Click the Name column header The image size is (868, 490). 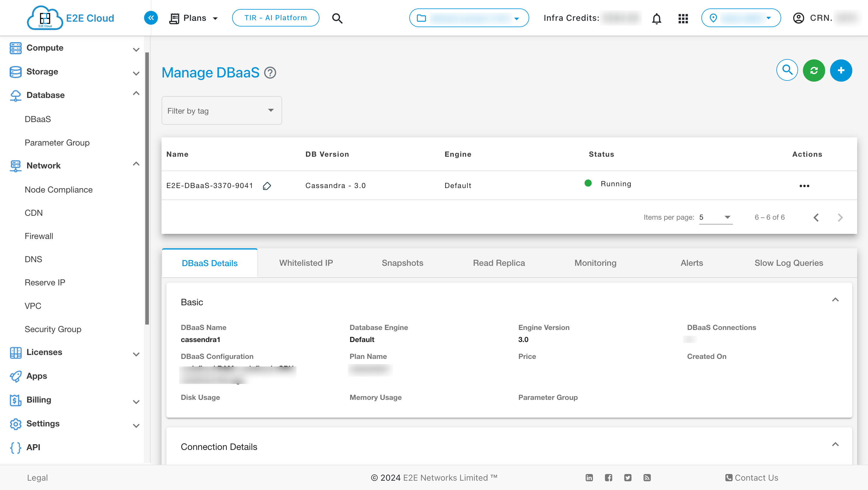coord(177,154)
